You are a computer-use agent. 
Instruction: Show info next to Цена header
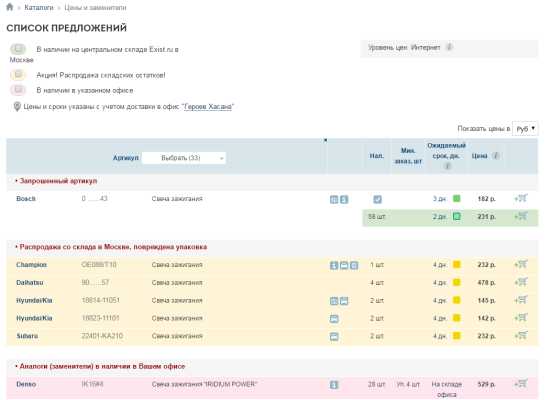tap(496, 155)
